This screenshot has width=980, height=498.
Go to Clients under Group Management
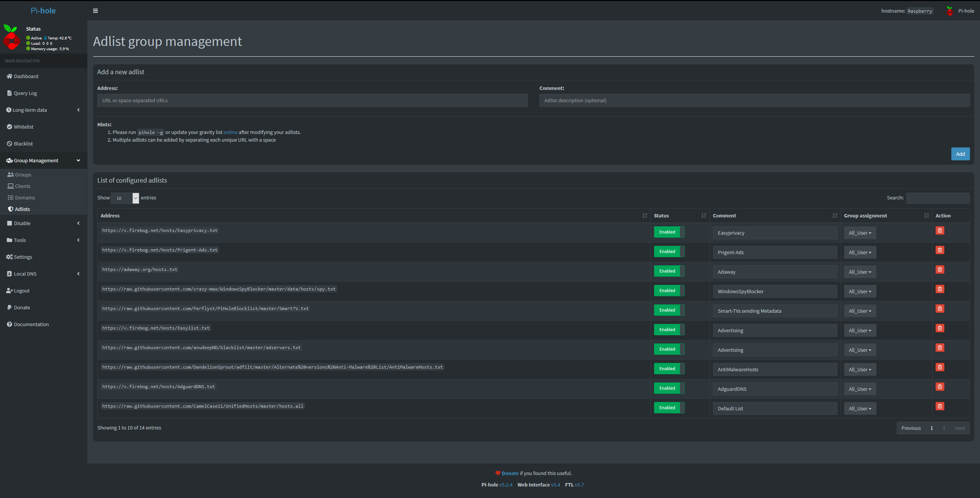(x=23, y=186)
